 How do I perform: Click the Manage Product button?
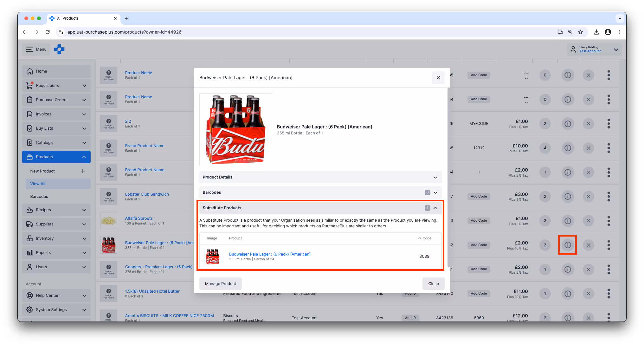point(220,284)
